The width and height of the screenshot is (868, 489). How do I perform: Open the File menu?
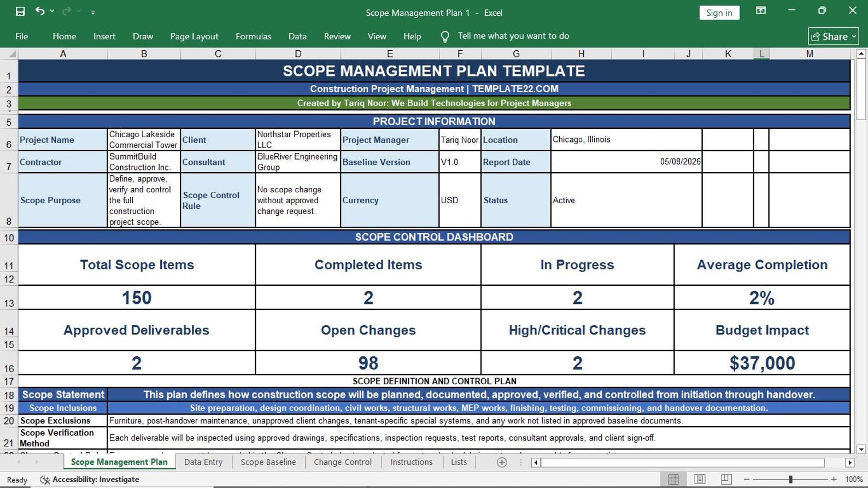(x=22, y=36)
